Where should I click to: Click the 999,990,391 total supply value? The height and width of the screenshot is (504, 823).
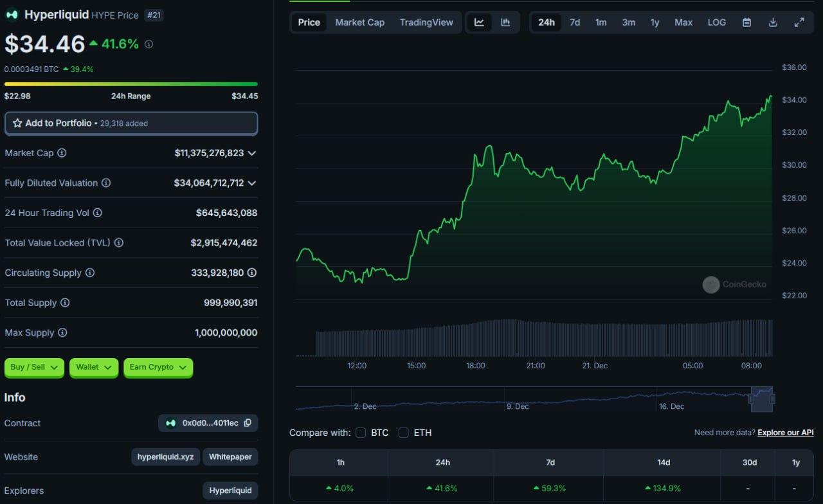pos(230,302)
